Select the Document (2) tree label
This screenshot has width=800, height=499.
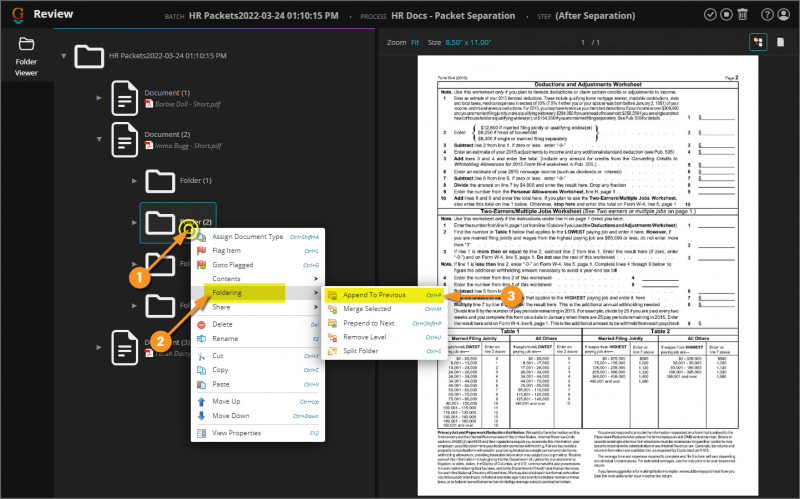(x=167, y=134)
